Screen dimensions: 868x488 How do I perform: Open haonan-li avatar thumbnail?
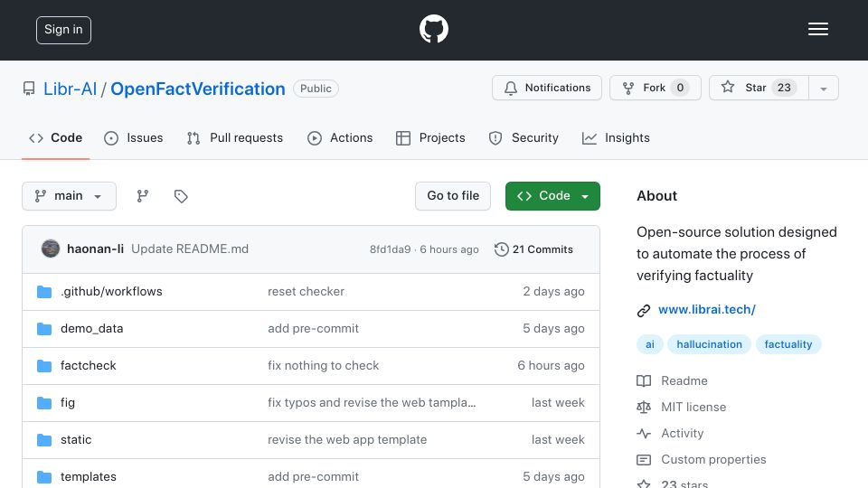[x=51, y=249]
